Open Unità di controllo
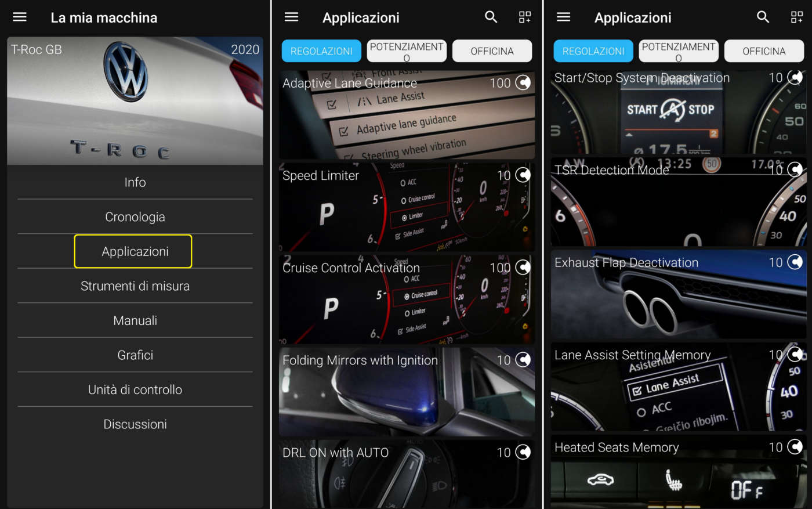 (135, 389)
